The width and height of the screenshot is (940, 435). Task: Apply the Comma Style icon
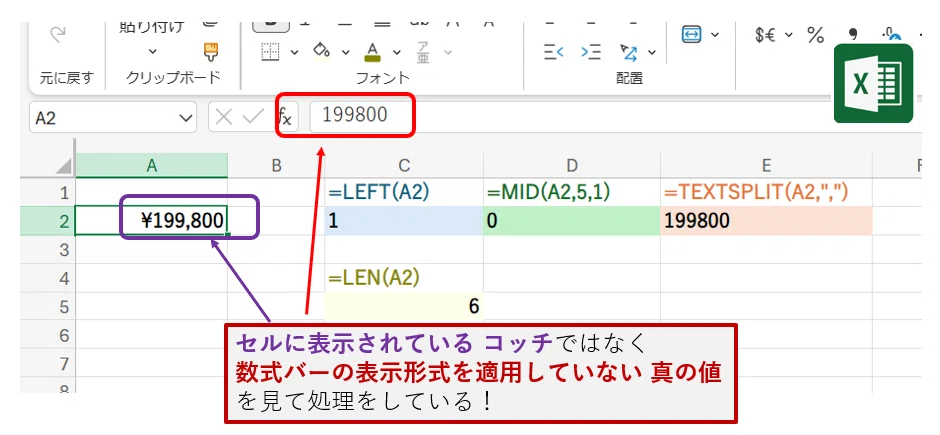click(x=852, y=35)
